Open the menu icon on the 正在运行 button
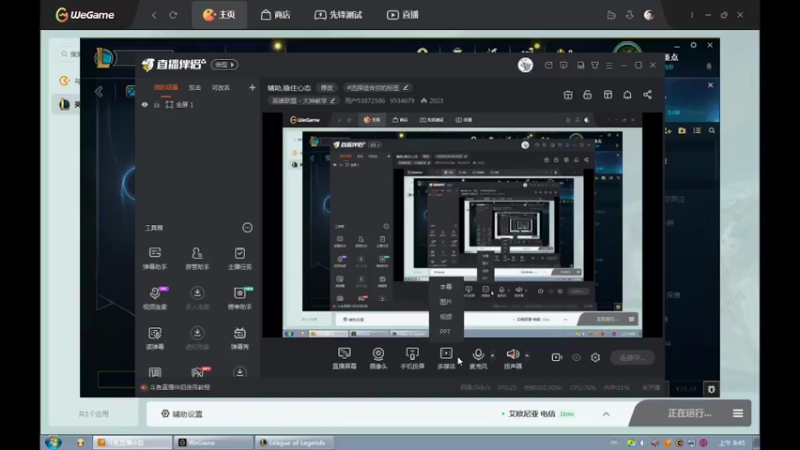Screen dimensions: 800x450 [x=738, y=413]
